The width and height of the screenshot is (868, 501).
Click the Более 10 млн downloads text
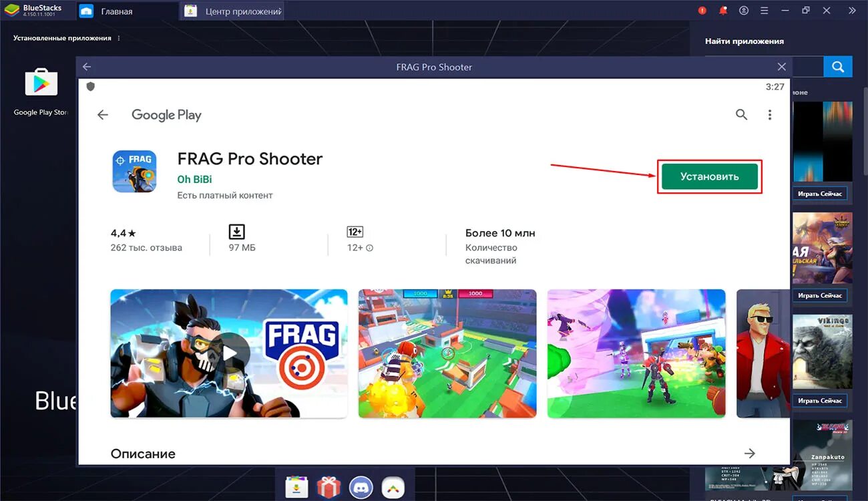coord(500,233)
